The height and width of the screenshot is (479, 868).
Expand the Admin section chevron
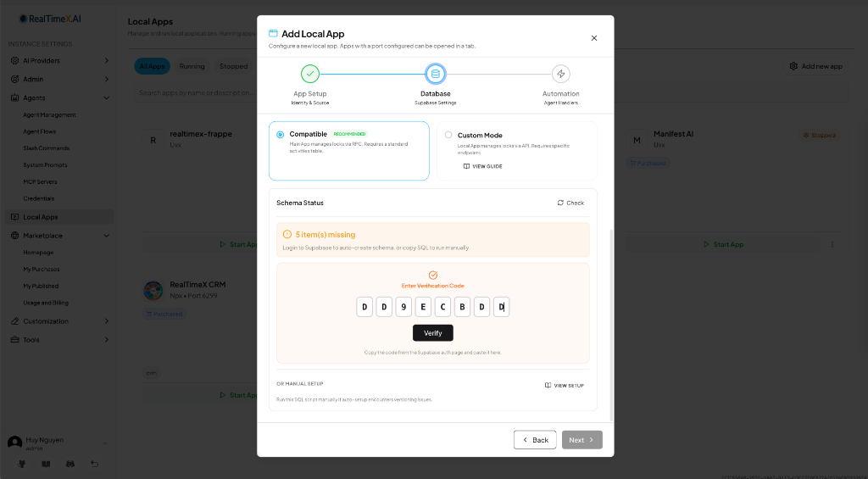tap(107, 79)
